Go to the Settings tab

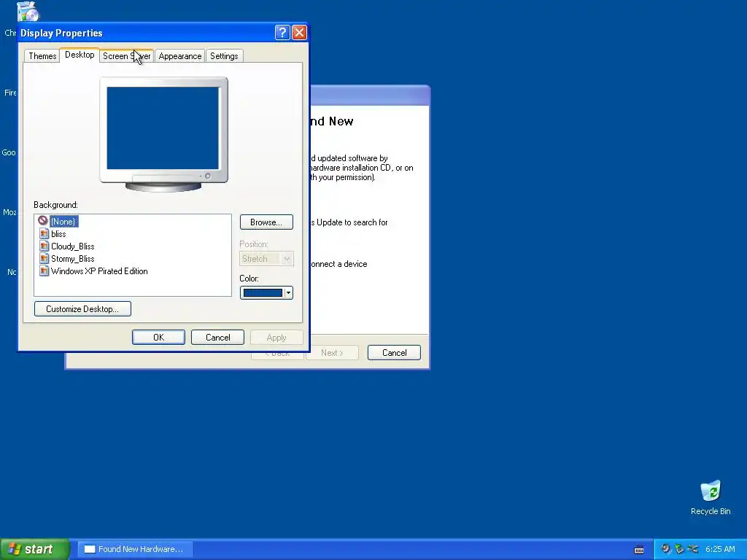(x=224, y=56)
